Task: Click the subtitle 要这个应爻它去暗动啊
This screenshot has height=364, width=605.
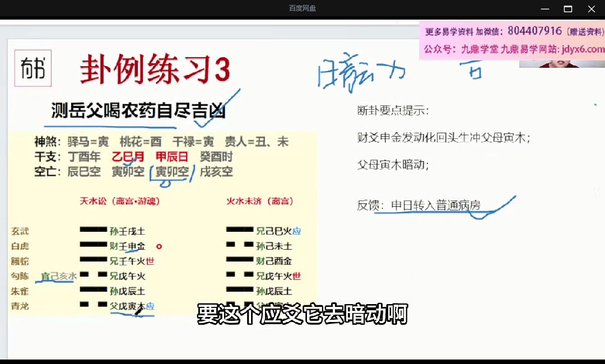Action: (x=302, y=314)
